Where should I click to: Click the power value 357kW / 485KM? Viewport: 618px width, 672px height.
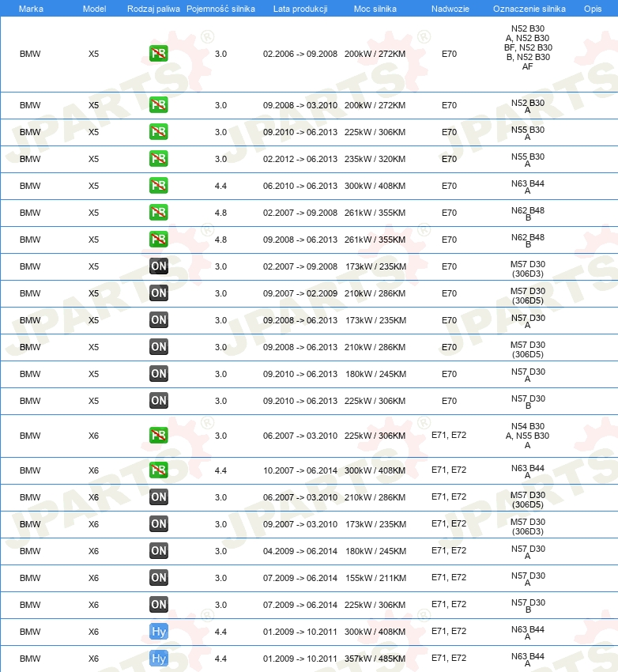(x=375, y=659)
